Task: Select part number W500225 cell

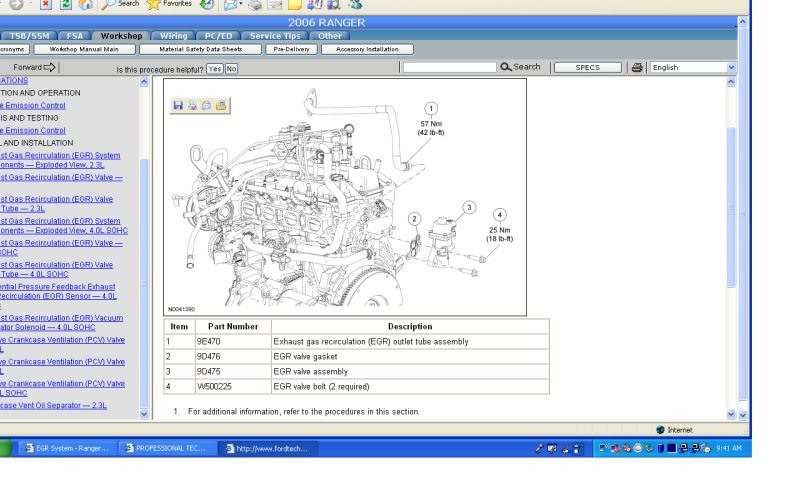Action: 233,386
